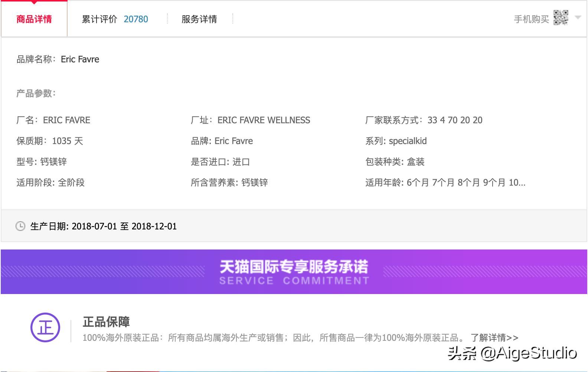Switch to the 累计评价 tab
Screen dimensions: 588x372
[x=99, y=19]
